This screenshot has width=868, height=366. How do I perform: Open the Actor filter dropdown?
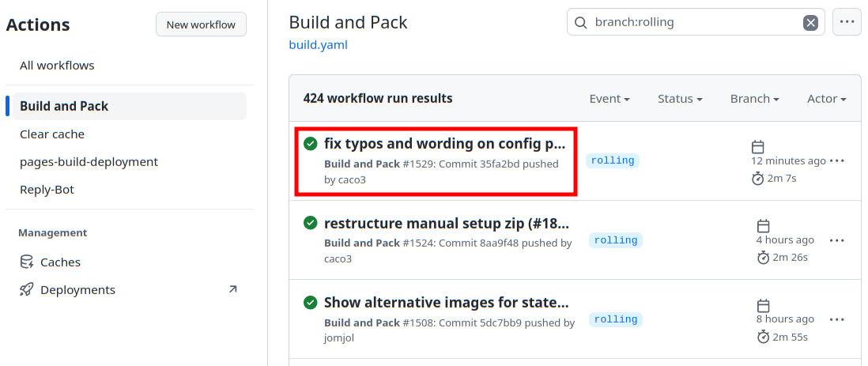(x=826, y=99)
